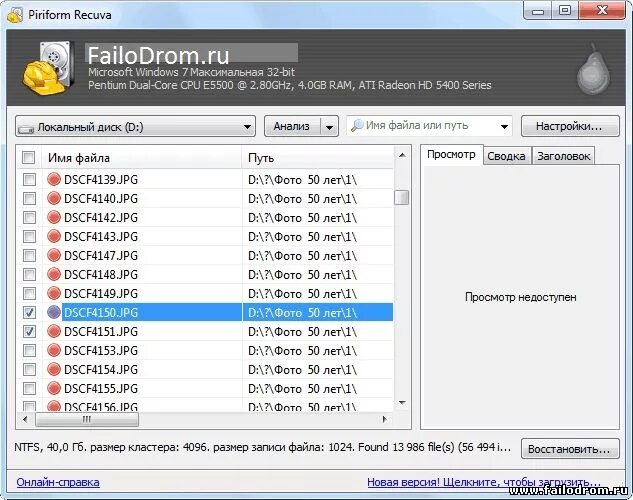The height and width of the screenshot is (500, 633).
Task: Expand the Анализ button dropdown arrow
Action: pyautogui.click(x=329, y=127)
